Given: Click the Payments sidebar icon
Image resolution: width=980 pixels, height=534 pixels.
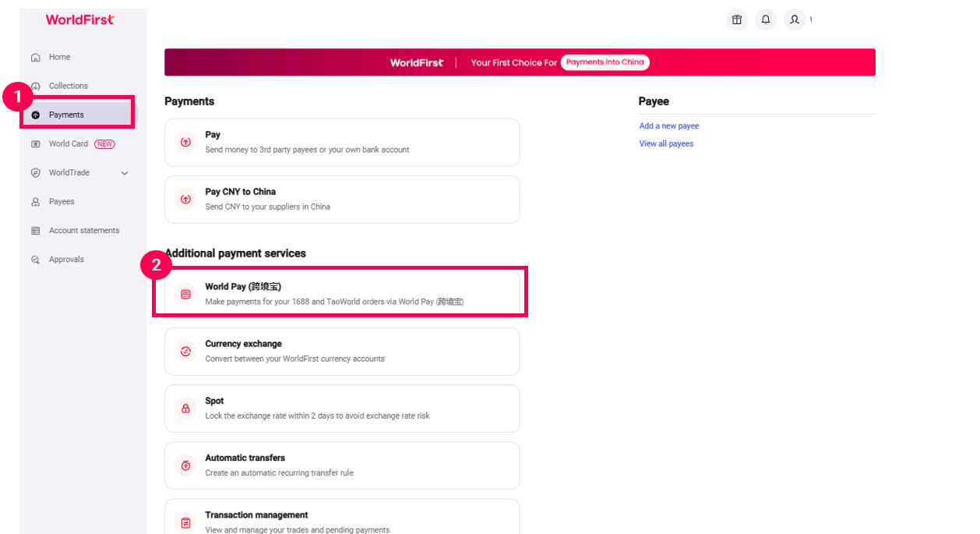Looking at the screenshot, I should tap(35, 115).
